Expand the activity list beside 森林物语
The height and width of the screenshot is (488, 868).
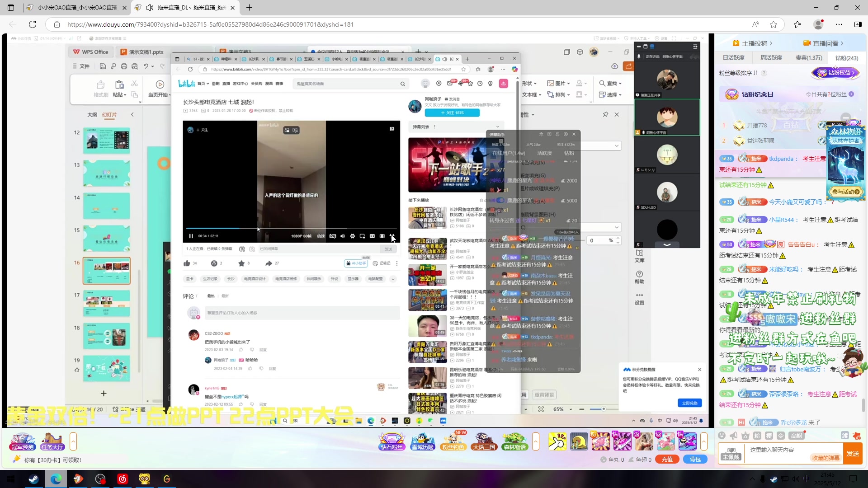pyautogui.click(x=535, y=441)
